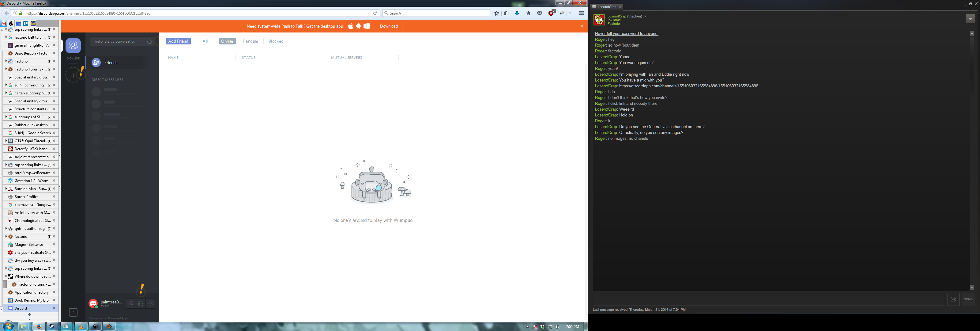Close the 'Rubber duck assistin...' tab
980x331 pixels.
(x=54, y=125)
